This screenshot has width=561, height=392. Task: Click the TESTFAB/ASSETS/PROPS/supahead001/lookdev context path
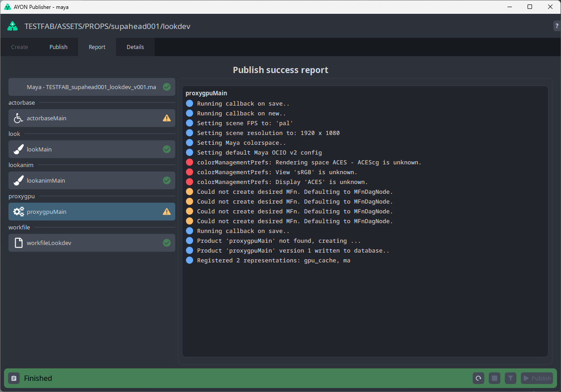[x=107, y=26]
